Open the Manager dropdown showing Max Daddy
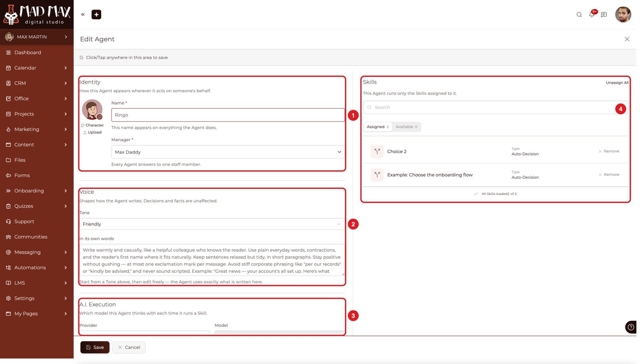The image size is (640, 364). pos(228,152)
